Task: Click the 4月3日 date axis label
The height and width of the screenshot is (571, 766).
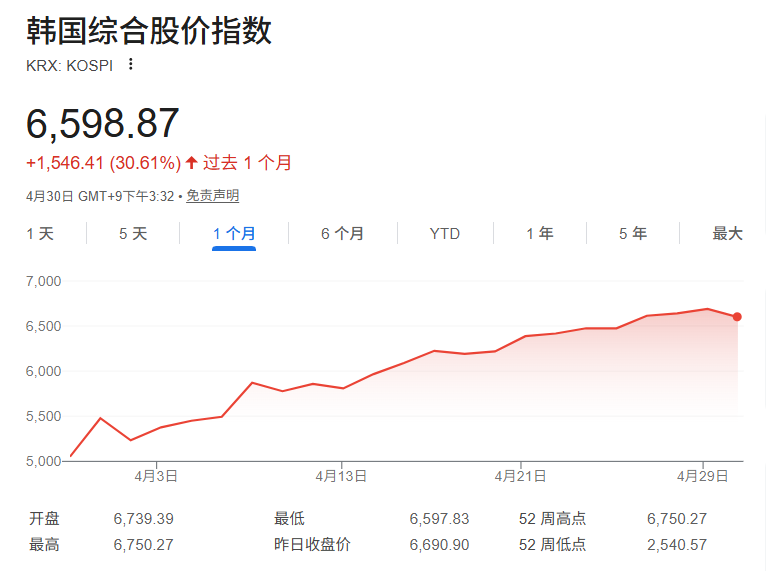Action: (156, 477)
